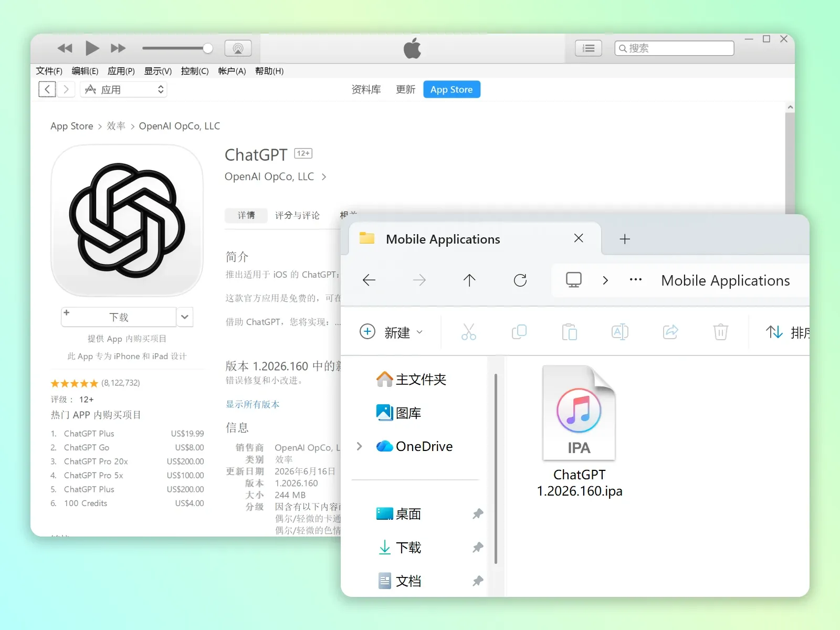Add a new tab in File Explorer
The height and width of the screenshot is (630, 840).
pos(625,239)
